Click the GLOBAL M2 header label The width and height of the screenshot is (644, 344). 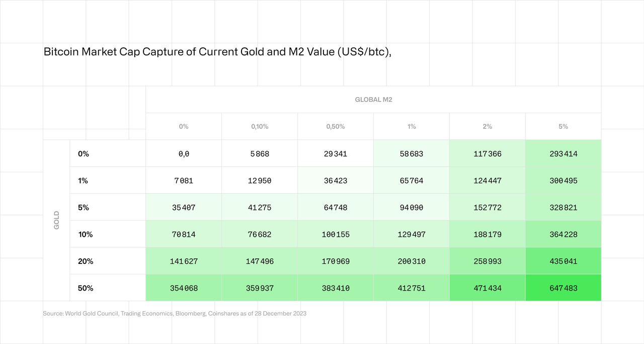point(373,100)
